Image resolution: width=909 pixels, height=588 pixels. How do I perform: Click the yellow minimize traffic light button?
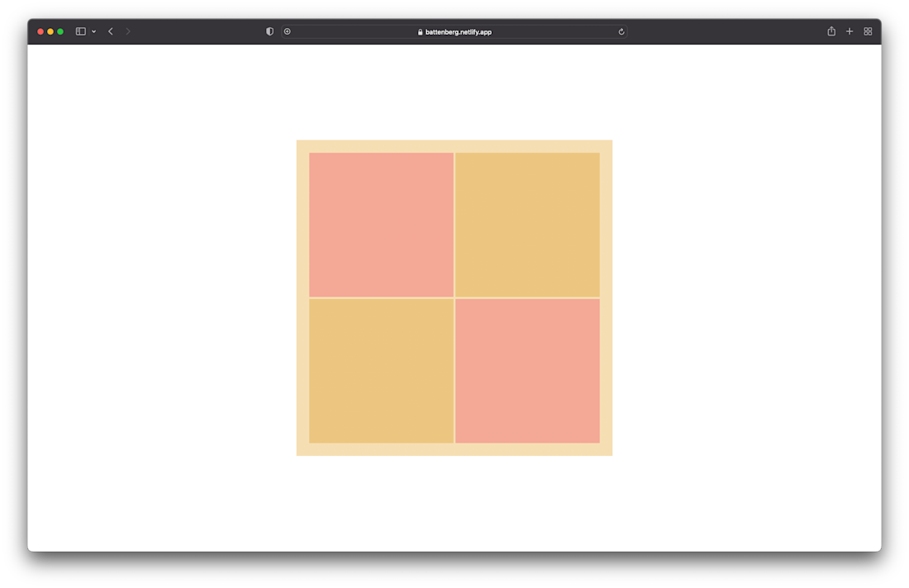pyautogui.click(x=50, y=31)
